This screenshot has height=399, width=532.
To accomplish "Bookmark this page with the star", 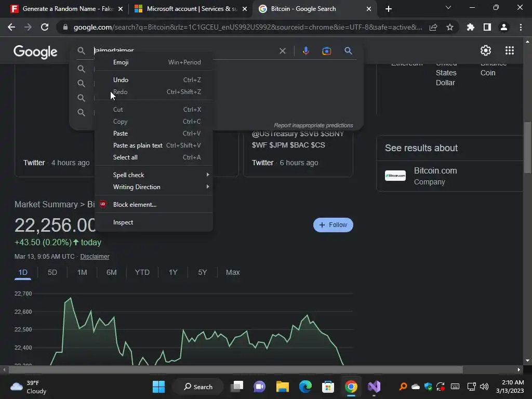I will click(449, 27).
